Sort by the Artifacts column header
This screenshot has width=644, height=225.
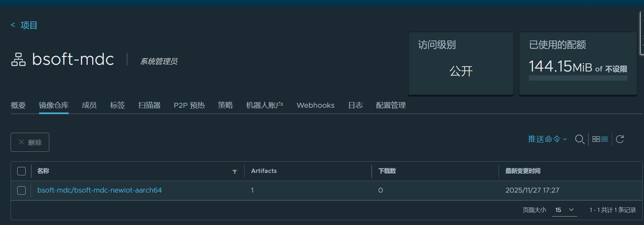tap(264, 171)
